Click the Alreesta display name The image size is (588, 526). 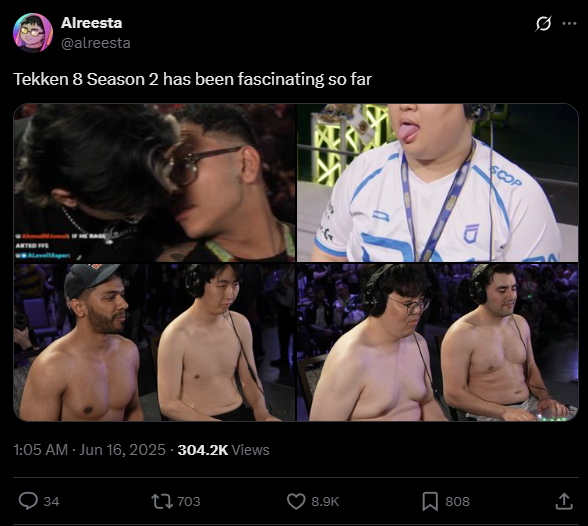pos(92,23)
